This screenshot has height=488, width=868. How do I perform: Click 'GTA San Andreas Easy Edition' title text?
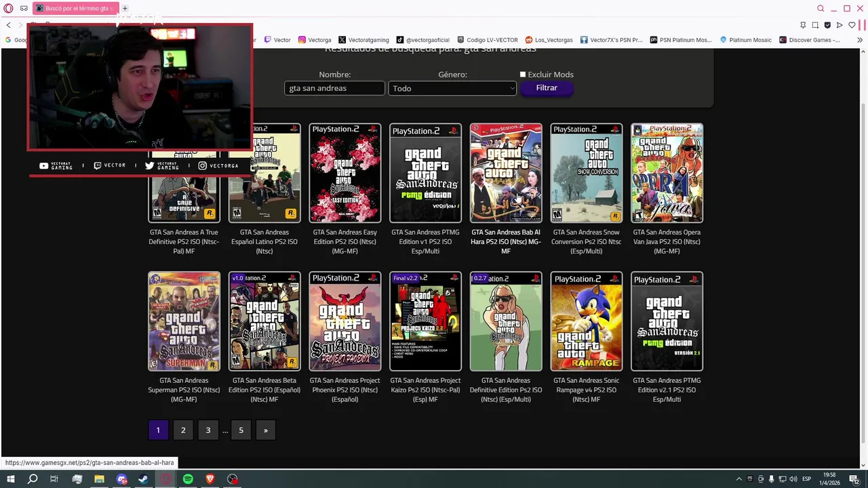345,241
